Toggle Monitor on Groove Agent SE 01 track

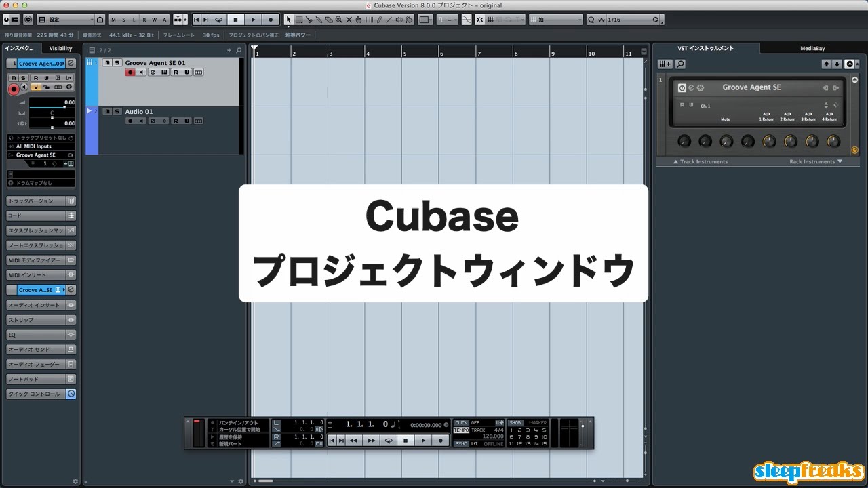(x=141, y=73)
